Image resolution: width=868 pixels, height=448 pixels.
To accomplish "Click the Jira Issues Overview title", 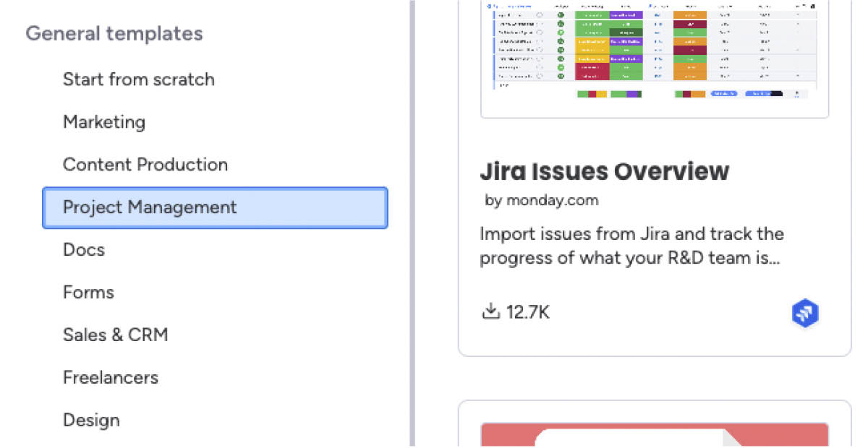I will [604, 171].
